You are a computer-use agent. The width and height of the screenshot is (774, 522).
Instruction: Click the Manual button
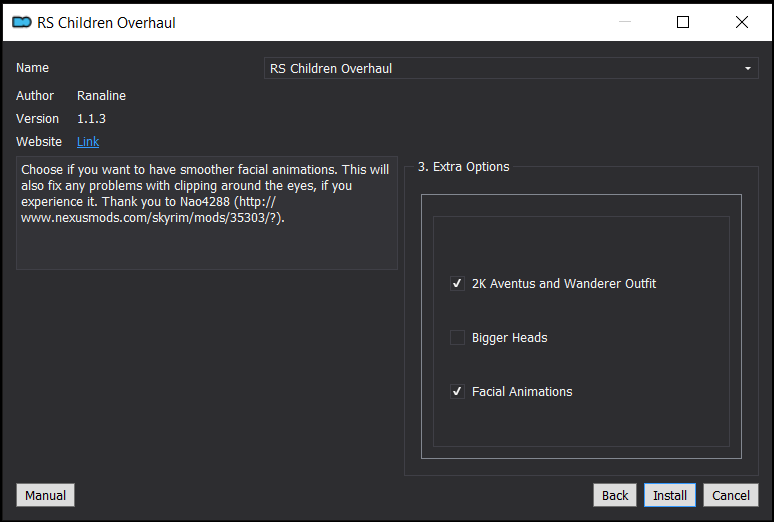coord(45,495)
